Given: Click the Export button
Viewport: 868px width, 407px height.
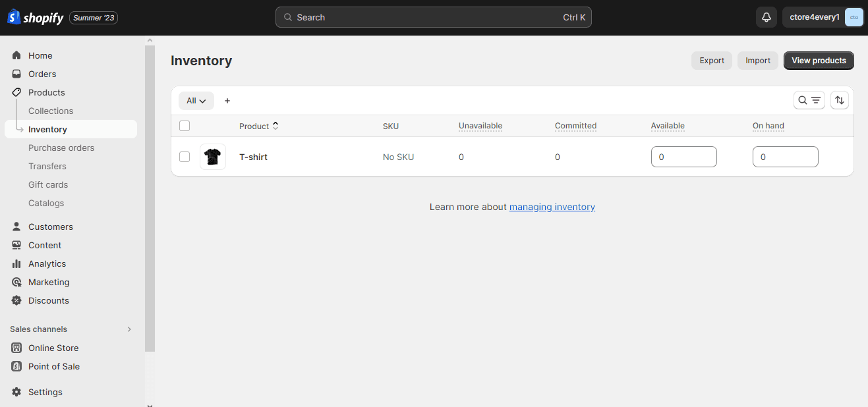Looking at the screenshot, I should (712, 61).
